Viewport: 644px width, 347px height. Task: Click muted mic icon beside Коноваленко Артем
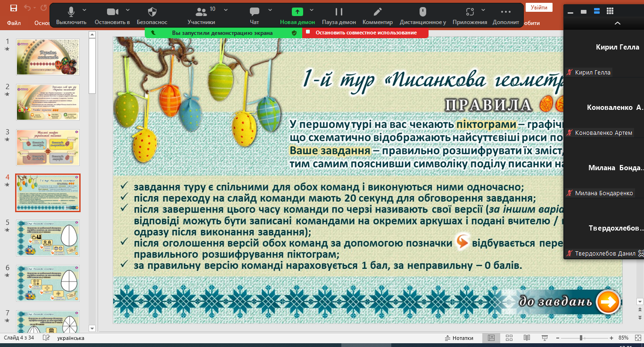(x=570, y=133)
